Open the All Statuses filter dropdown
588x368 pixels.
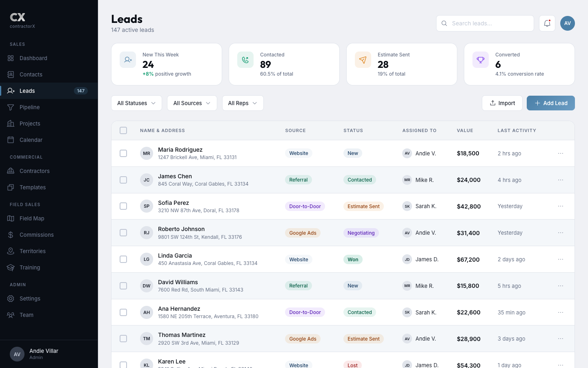click(136, 103)
